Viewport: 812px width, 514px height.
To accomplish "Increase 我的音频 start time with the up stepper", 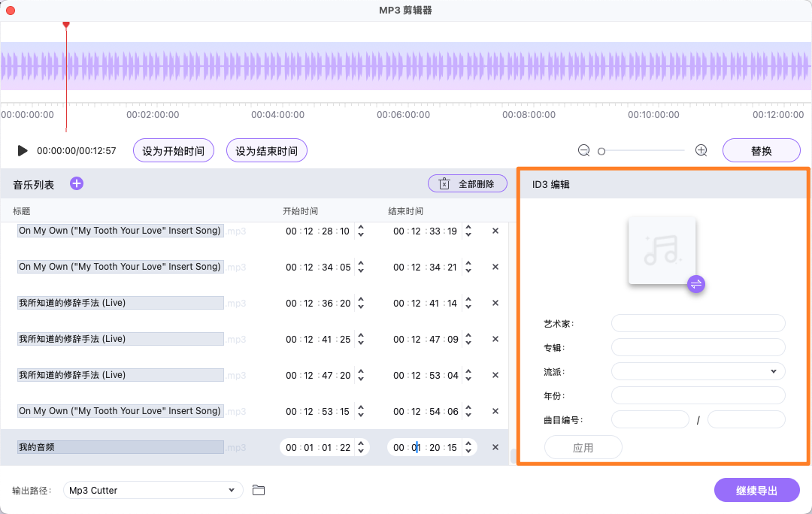I will [361, 443].
